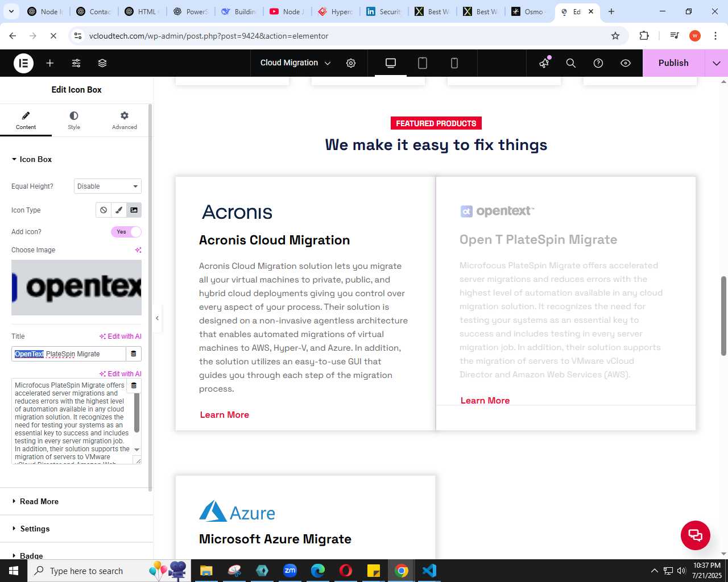
Task: Click the Acronis logo image
Action: click(x=237, y=212)
